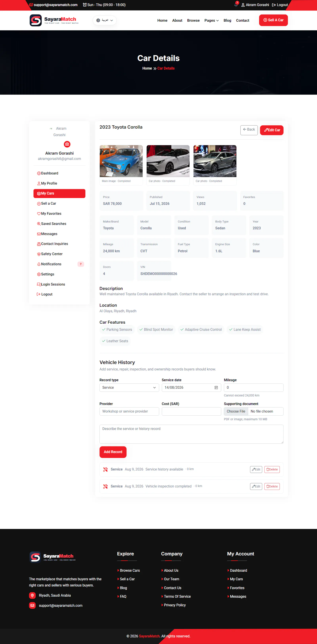Viewport: 317px width, 644px height.
Task: Click the Notifications count badge showing 7
Action: pyautogui.click(x=81, y=264)
